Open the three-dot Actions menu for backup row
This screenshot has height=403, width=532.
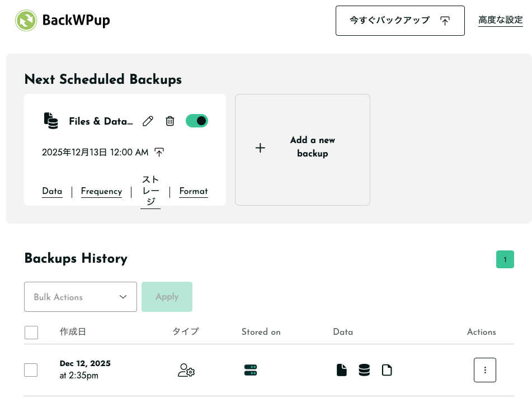(x=485, y=370)
